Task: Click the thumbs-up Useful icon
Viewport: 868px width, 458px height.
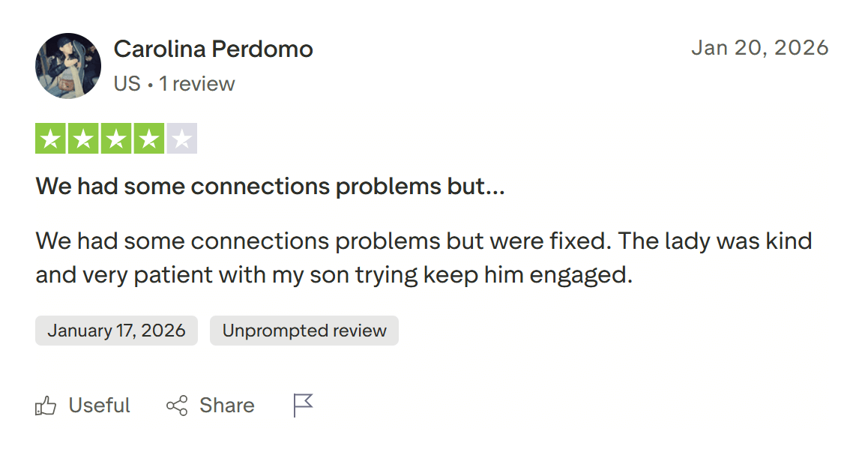Action: pos(46,406)
